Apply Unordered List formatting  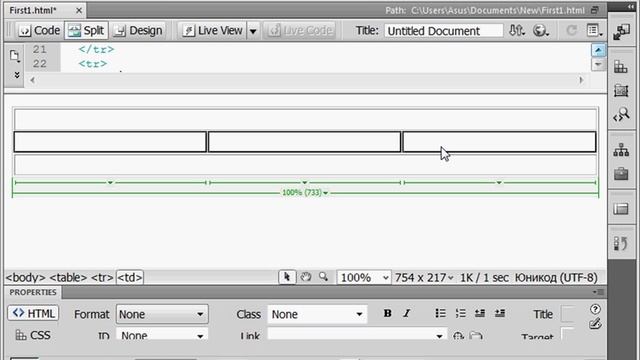tap(440, 313)
